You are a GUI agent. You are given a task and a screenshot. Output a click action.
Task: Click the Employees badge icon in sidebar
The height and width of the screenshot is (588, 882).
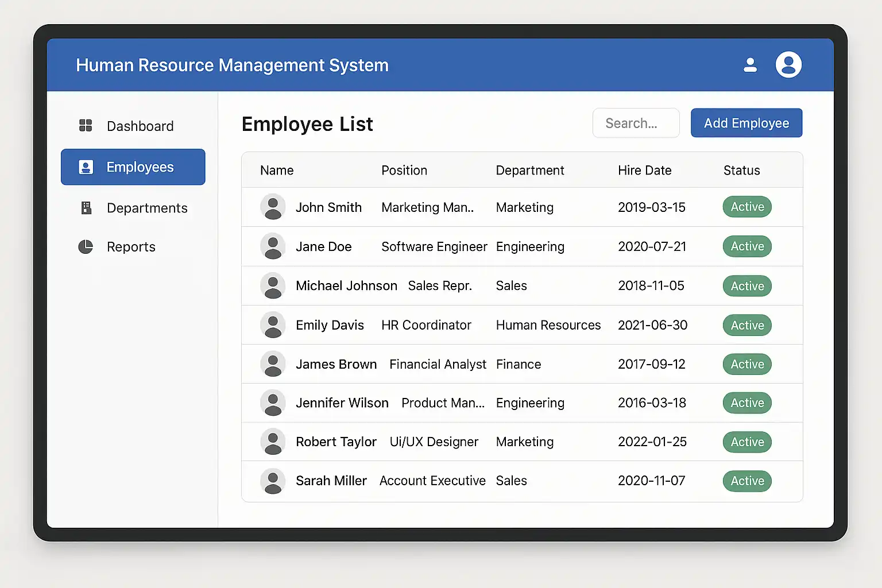pyautogui.click(x=86, y=167)
